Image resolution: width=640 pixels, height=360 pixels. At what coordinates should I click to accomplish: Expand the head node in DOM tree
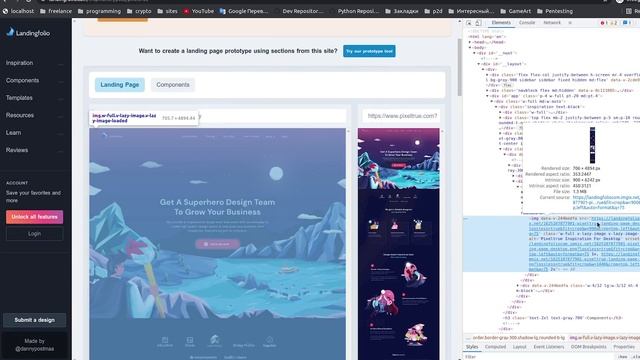point(470,42)
